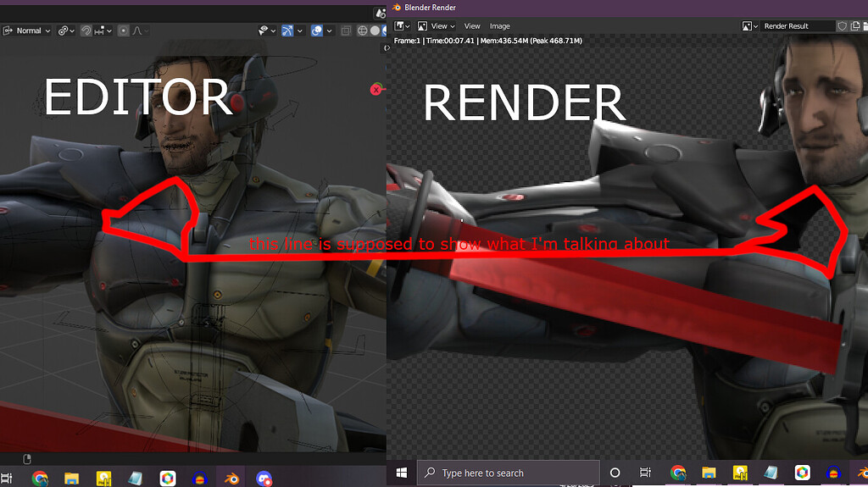Expand the object types visibility dropdown arrow
This screenshot has height=487, width=868.
(x=274, y=31)
